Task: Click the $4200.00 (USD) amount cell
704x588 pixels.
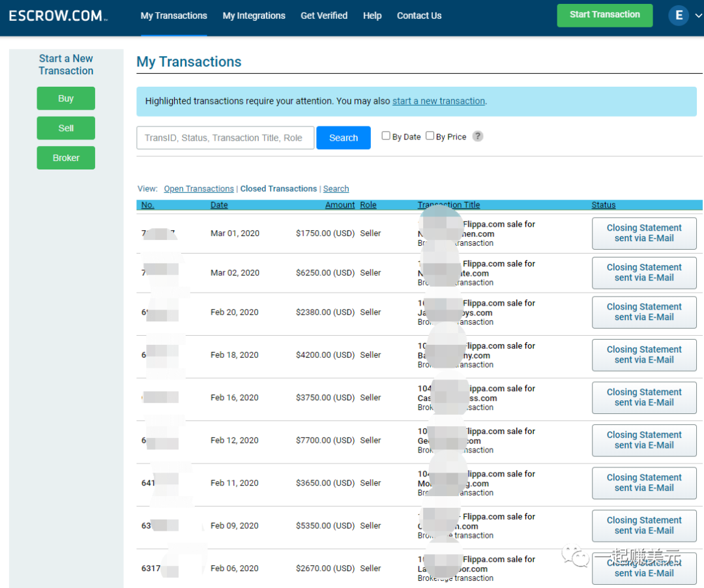Action: [x=325, y=355]
